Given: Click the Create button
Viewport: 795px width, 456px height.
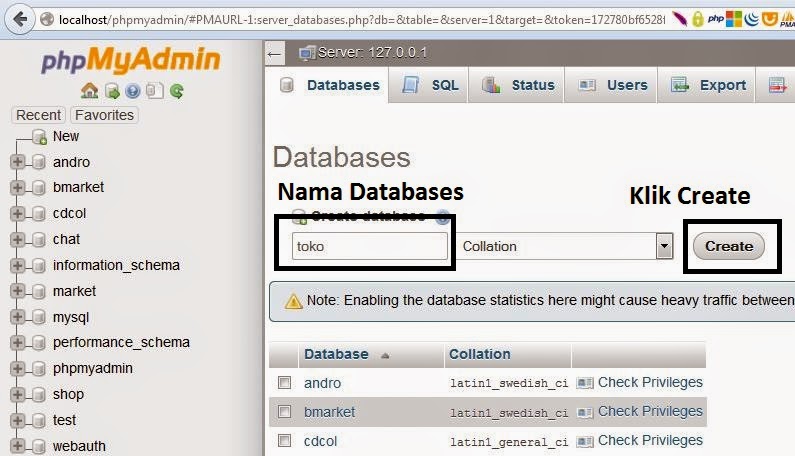Looking at the screenshot, I should (729, 247).
